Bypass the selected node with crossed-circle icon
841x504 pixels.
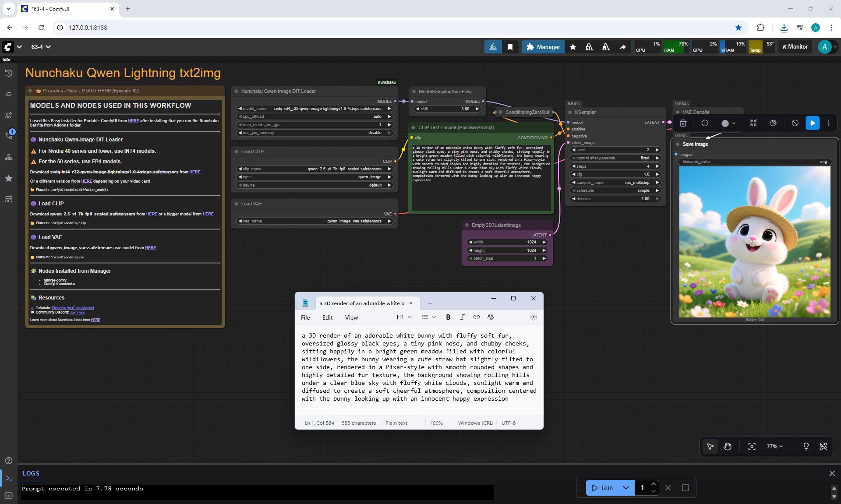coord(795,123)
